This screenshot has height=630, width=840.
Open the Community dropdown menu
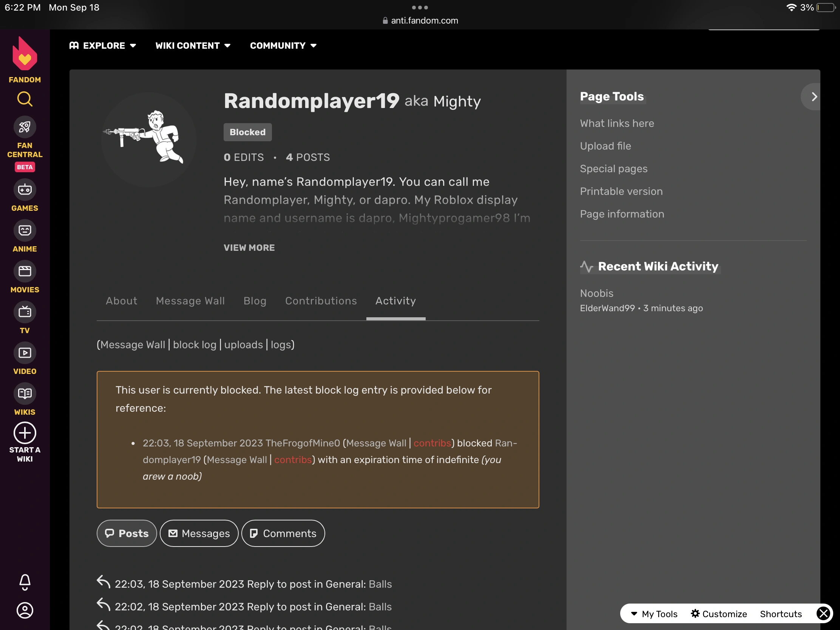283,45
